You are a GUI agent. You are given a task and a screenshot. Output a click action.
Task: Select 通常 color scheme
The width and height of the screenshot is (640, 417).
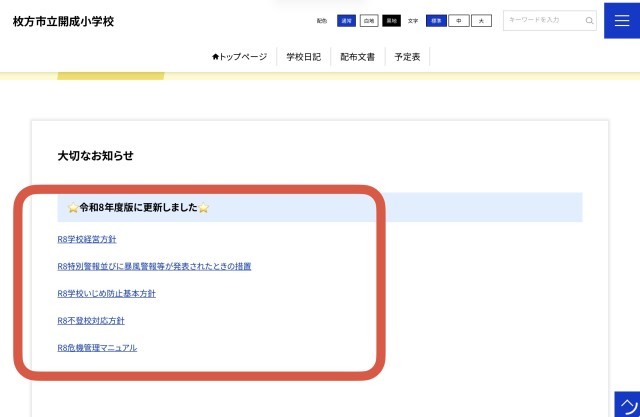(x=346, y=20)
